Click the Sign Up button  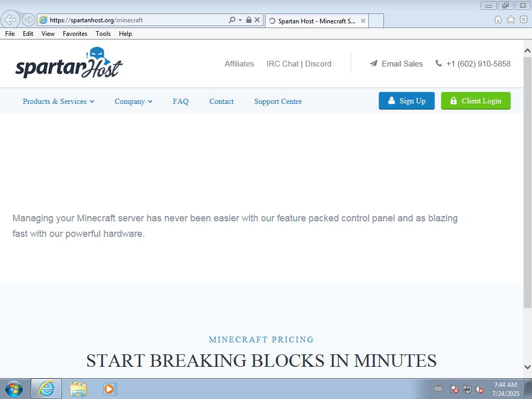(x=406, y=101)
